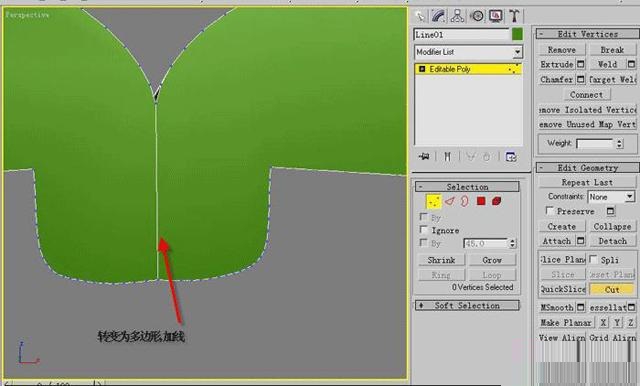This screenshot has height=386, width=640.
Task: Open MSmooth settings box
Action: click(581, 307)
